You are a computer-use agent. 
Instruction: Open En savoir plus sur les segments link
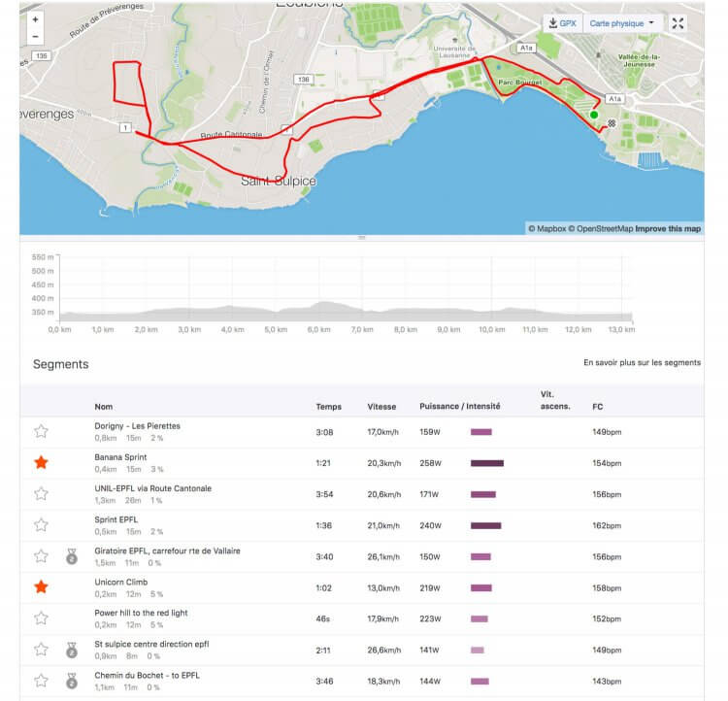[x=642, y=363]
